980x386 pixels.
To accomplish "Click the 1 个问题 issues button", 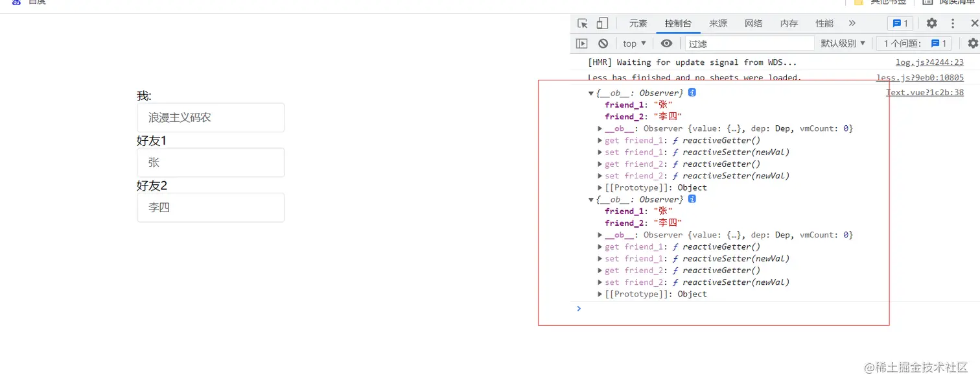I will click(x=915, y=43).
